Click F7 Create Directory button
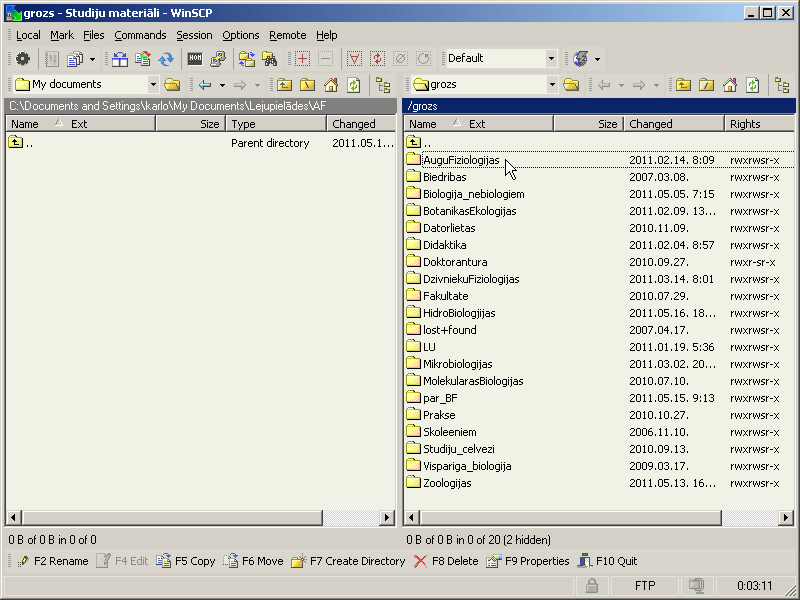Image resolution: width=800 pixels, height=600 pixels. pyautogui.click(x=348, y=561)
